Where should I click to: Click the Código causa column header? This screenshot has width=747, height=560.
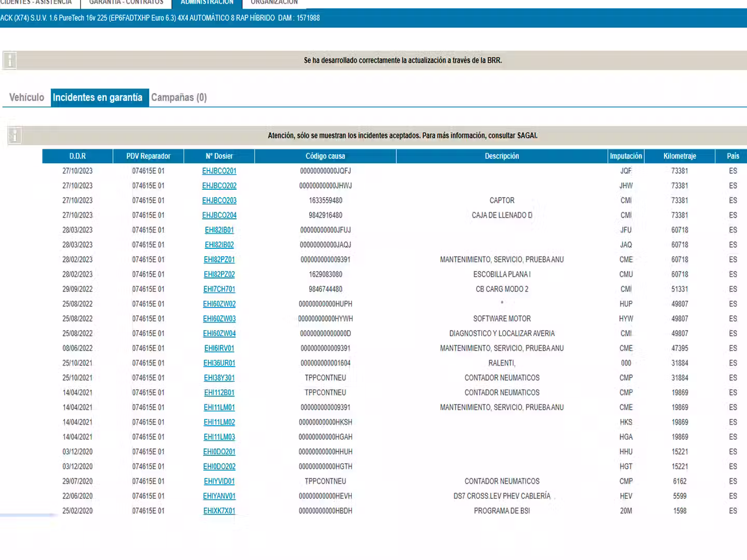[325, 156]
